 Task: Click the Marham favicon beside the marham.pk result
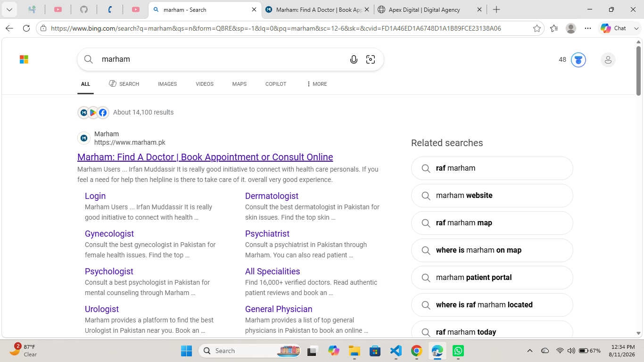(84, 138)
